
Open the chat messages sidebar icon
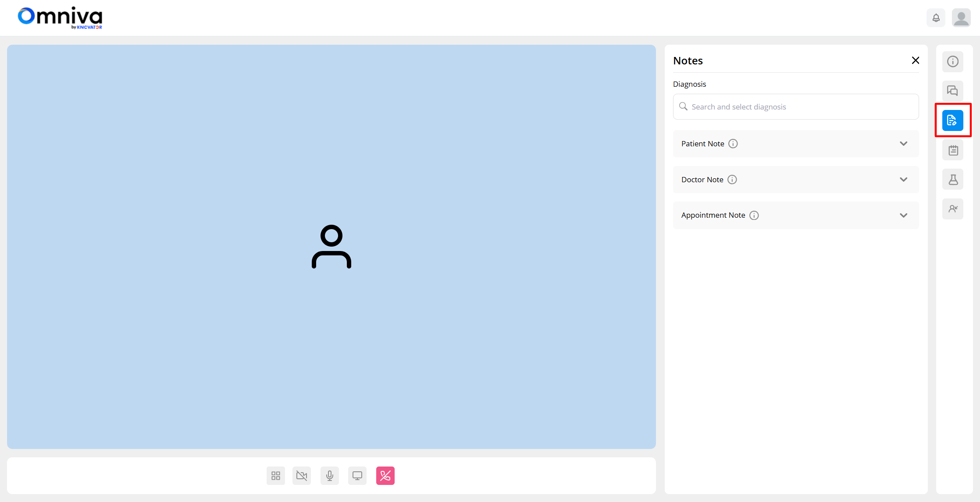pos(952,91)
